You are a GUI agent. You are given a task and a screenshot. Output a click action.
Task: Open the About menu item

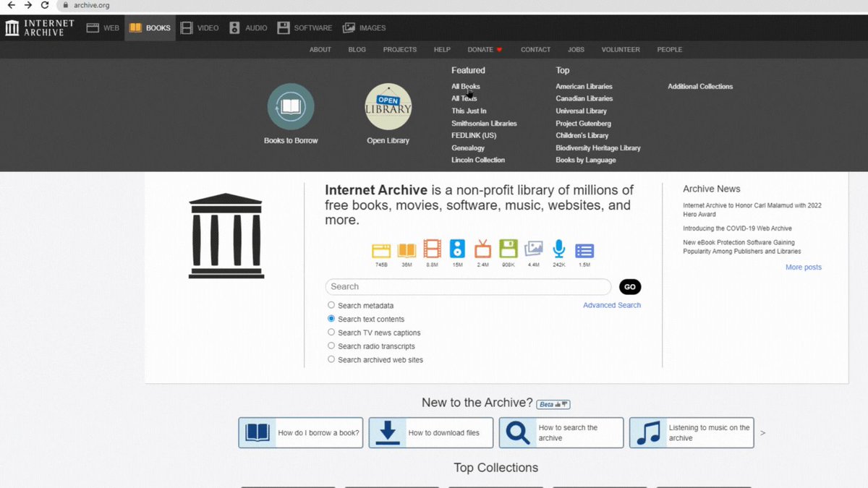coord(320,50)
